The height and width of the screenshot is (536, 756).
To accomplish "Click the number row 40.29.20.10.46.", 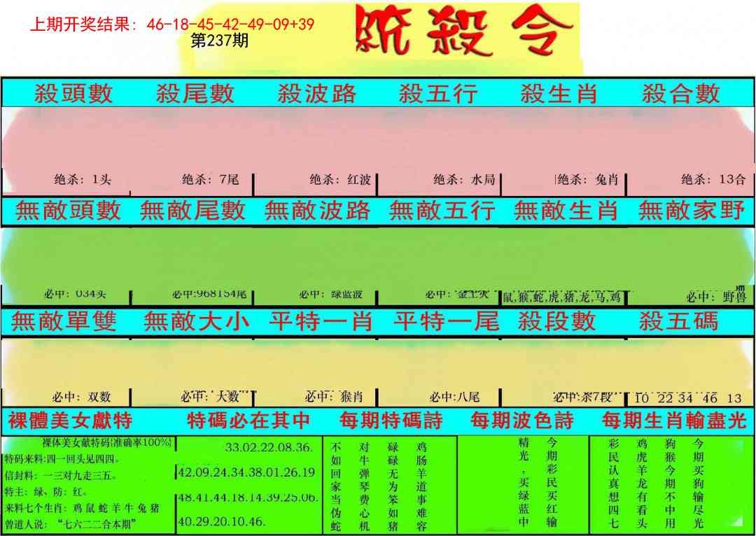I will (x=222, y=522).
